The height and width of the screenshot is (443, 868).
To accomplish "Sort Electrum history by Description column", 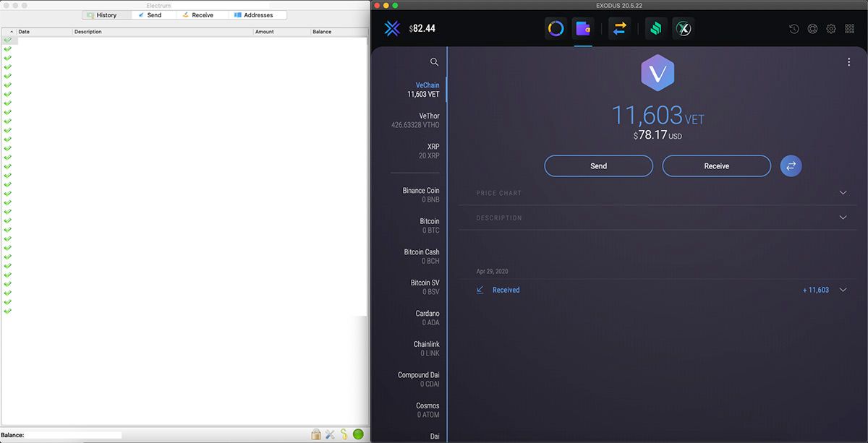I will coord(163,32).
